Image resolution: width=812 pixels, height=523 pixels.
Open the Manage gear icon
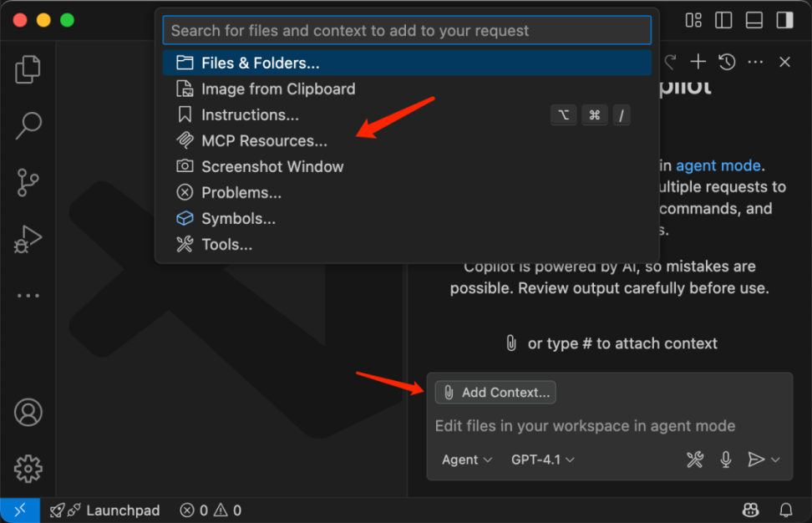click(28, 468)
